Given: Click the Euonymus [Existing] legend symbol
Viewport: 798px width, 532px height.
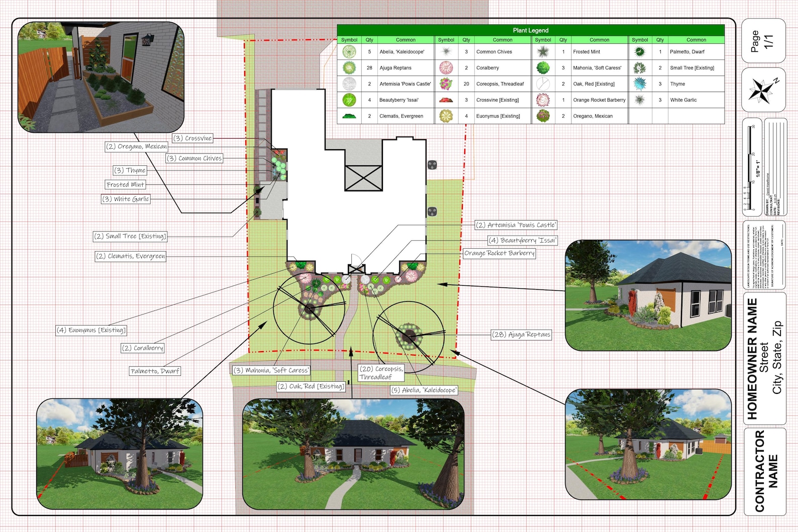Looking at the screenshot, I should pos(446,116).
